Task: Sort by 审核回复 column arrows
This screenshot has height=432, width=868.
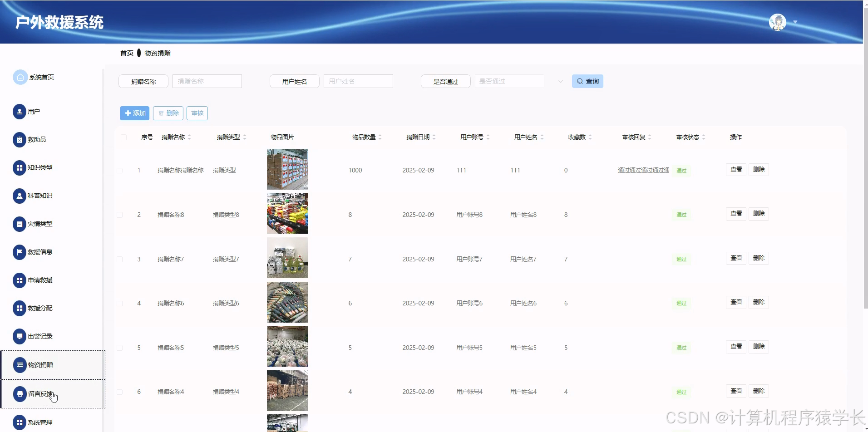Action: click(650, 137)
